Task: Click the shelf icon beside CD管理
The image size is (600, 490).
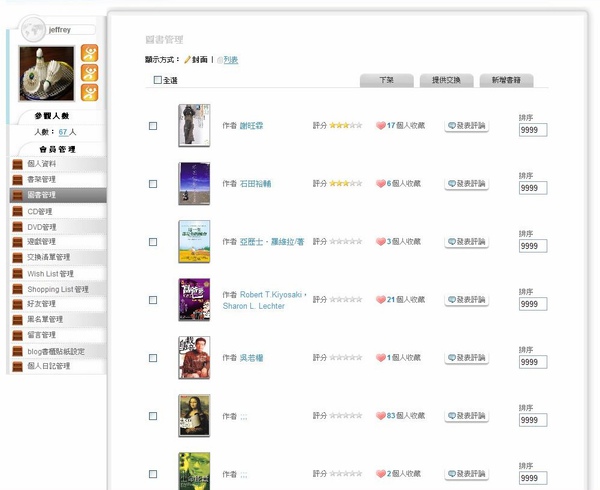Action: click(x=18, y=212)
